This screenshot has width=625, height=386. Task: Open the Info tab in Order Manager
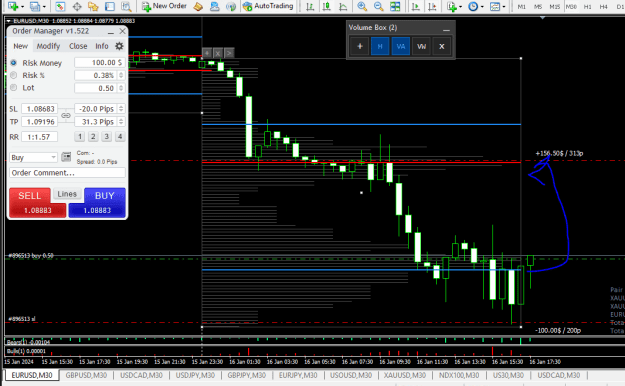tap(102, 46)
